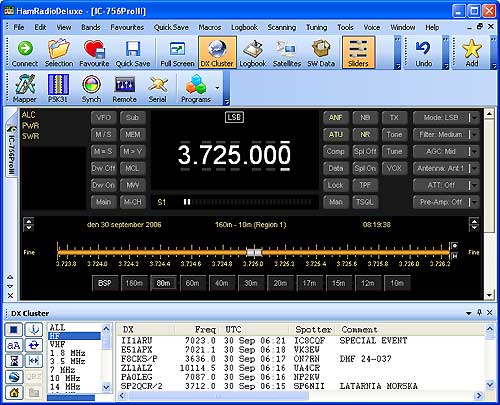Click the fine tuning slider handle
This screenshot has width=500, height=405.
tap(254, 252)
